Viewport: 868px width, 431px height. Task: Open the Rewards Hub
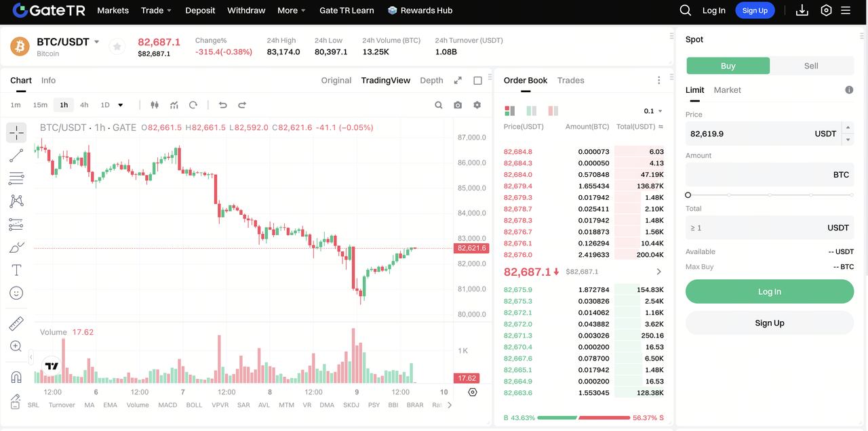pyautogui.click(x=420, y=10)
